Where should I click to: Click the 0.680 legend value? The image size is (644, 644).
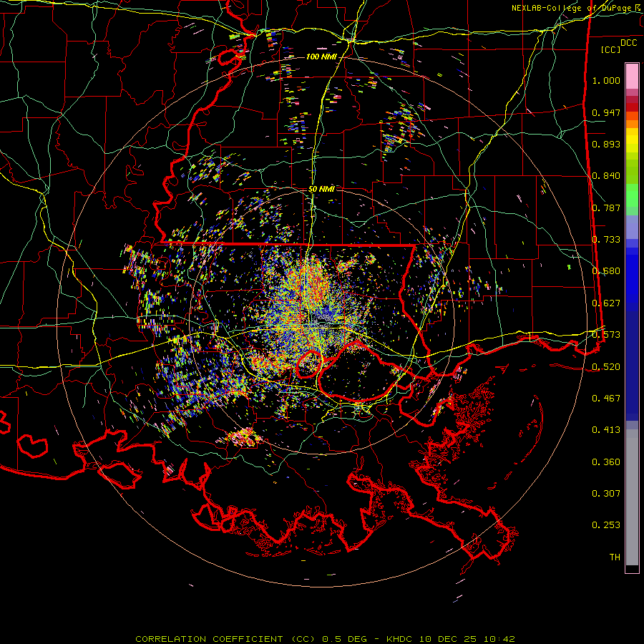pos(606,271)
